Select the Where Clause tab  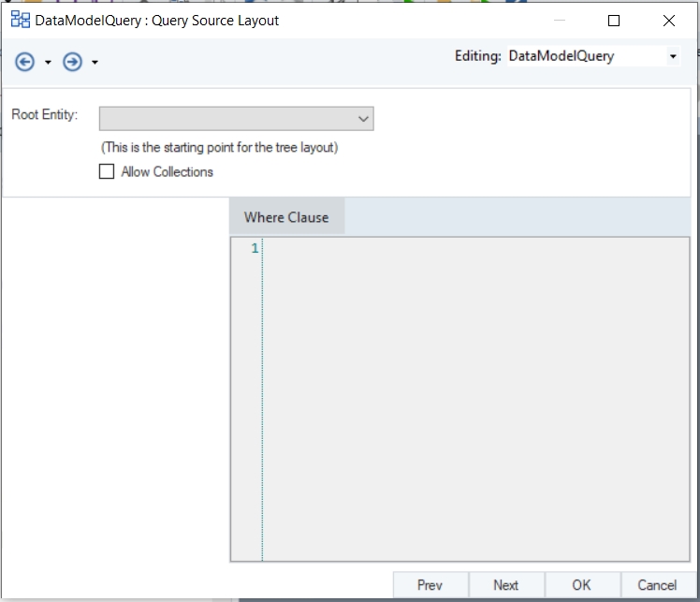click(286, 217)
